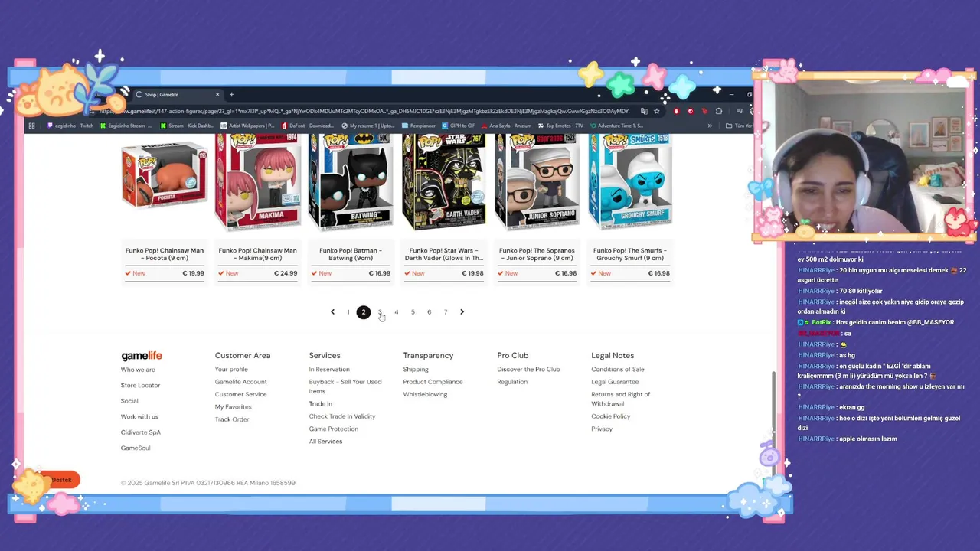Open the Junior Soprano Funko Pop image

click(x=537, y=182)
